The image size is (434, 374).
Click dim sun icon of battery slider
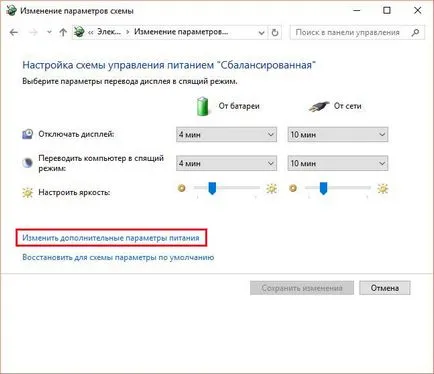pyautogui.click(x=182, y=189)
